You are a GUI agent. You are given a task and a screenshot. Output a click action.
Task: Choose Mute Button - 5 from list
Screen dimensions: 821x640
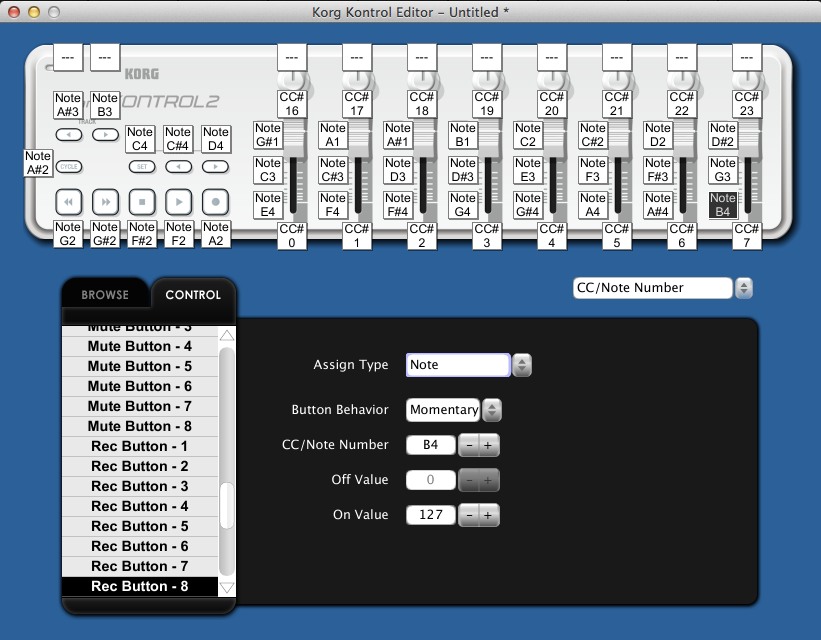(139, 366)
